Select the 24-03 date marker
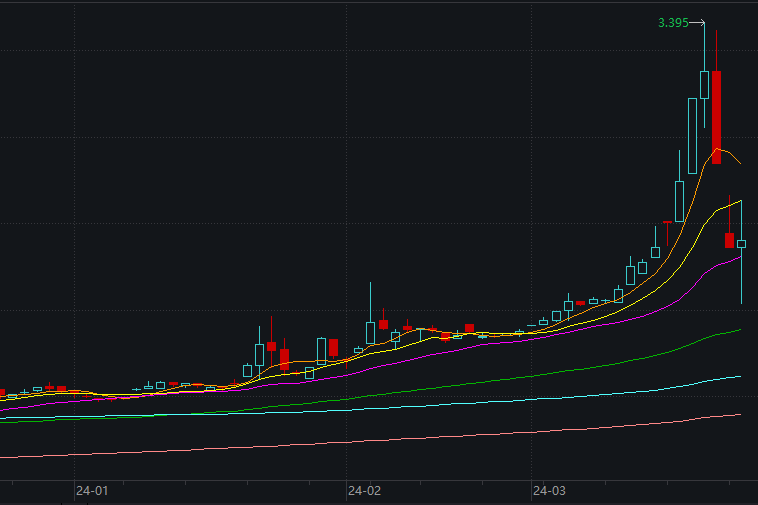The width and height of the screenshot is (758, 505). click(x=549, y=491)
